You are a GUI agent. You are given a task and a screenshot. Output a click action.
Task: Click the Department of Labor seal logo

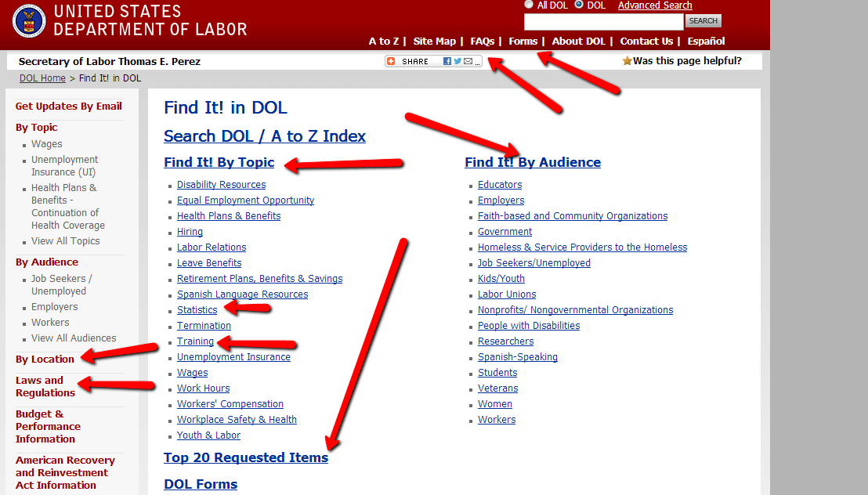click(x=29, y=20)
